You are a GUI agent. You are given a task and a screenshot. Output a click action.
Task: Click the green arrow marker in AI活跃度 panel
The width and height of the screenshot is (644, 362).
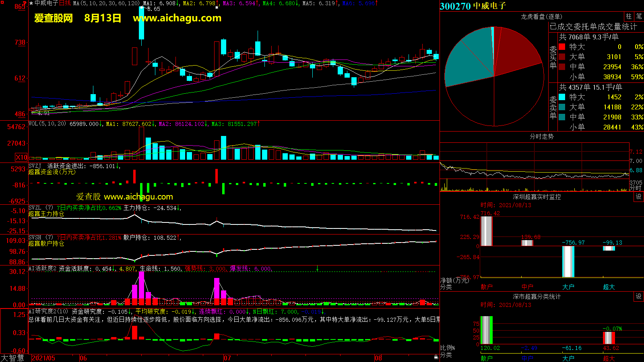coord(317,268)
